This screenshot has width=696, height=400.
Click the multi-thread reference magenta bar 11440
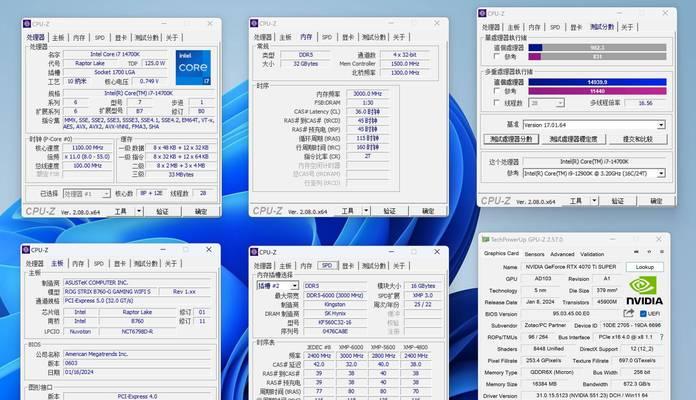click(597, 91)
